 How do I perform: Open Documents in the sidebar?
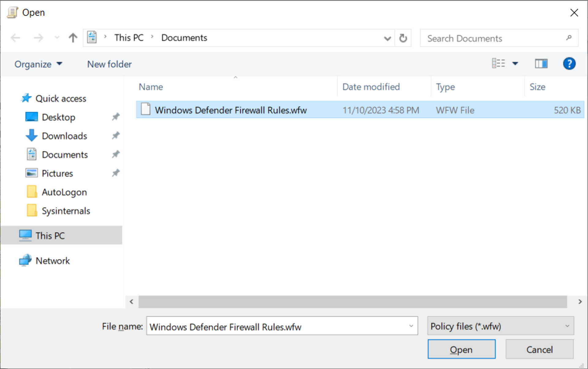65,155
